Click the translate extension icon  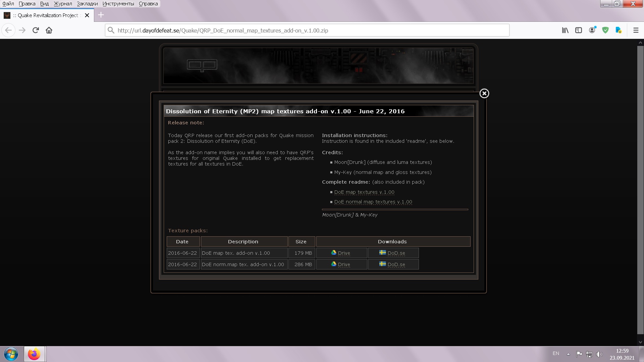(619, 30)
